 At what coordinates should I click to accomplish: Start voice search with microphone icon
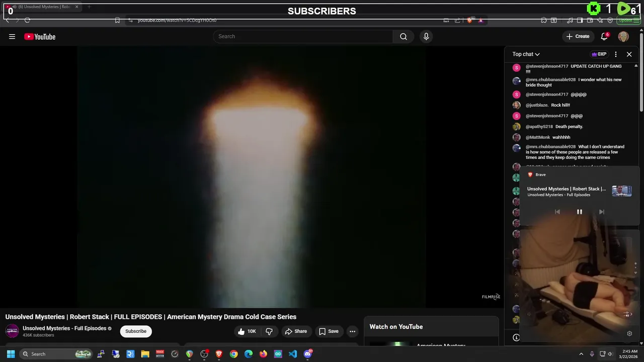(x=426, y=36)
